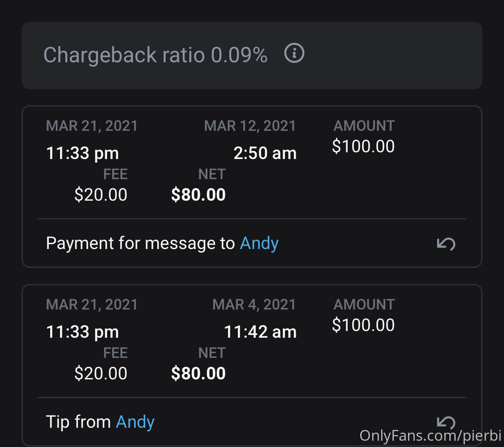
Task: Open Andy's profile from tip entry
Action: tap(135, 422)
